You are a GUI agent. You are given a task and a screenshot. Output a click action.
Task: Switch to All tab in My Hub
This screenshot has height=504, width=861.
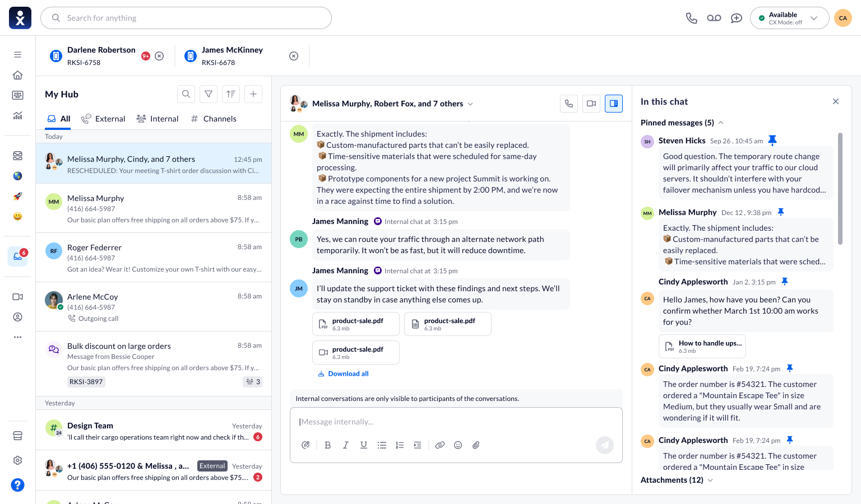(59, 119)
